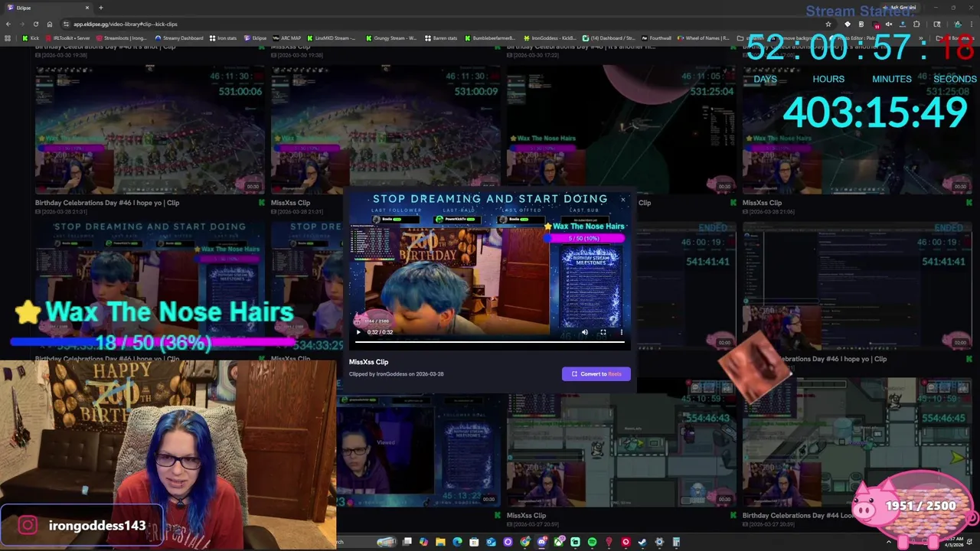Open IronGoddess - KickB bookmark
The height and width of the screenshot is (551, 980).
(x=550, y=38)
